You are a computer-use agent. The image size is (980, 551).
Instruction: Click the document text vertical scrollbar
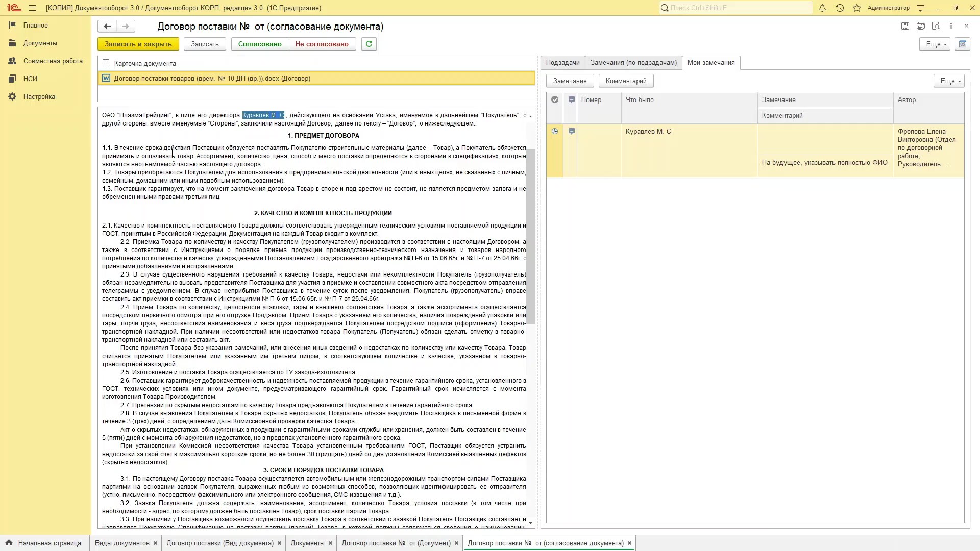(x=530, y=235)
